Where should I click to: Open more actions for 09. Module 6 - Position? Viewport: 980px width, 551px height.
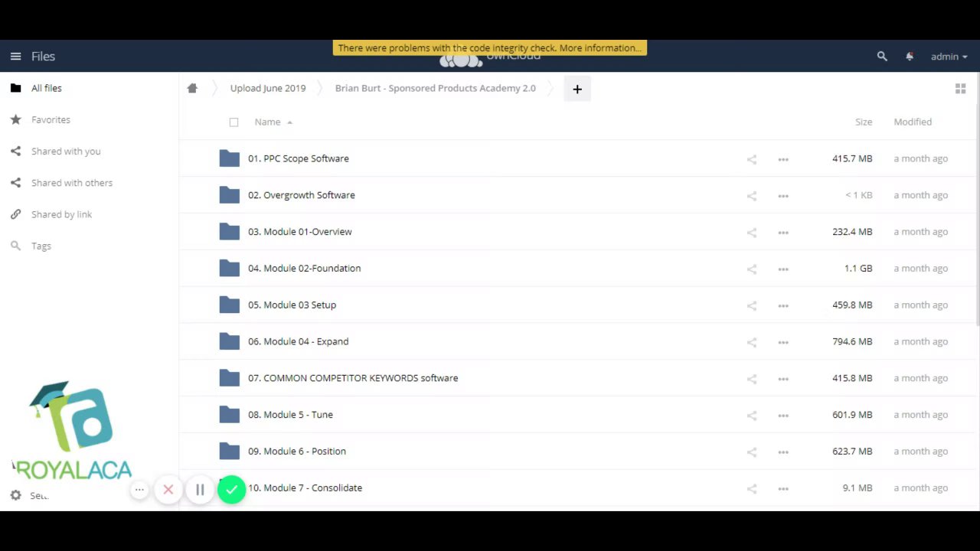783,452
